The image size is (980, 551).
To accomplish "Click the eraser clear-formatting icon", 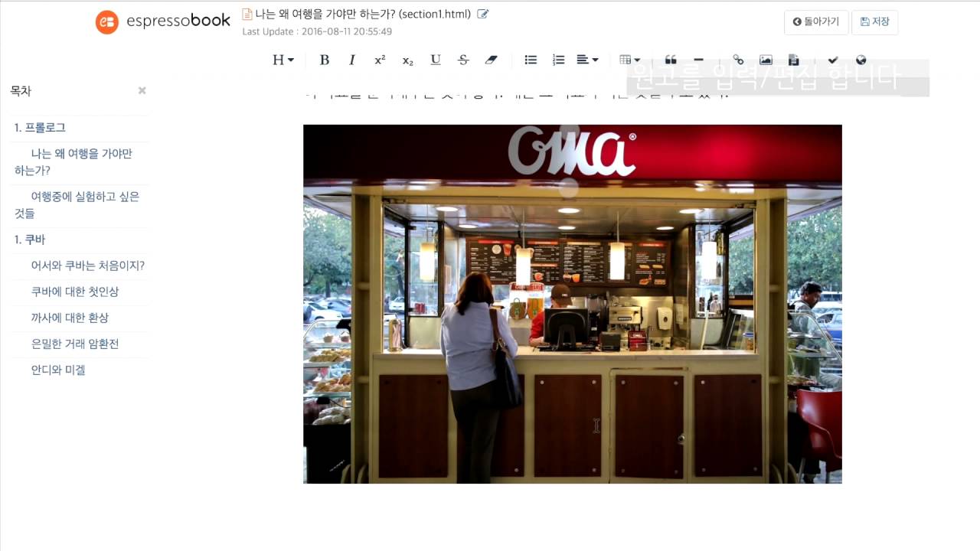I will 492,60.
